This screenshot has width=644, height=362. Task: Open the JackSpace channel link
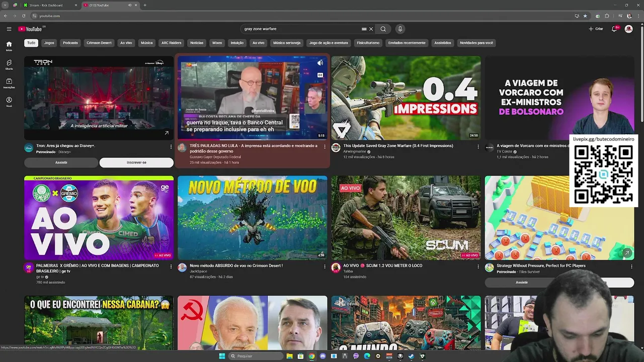[x=198, y=271]
